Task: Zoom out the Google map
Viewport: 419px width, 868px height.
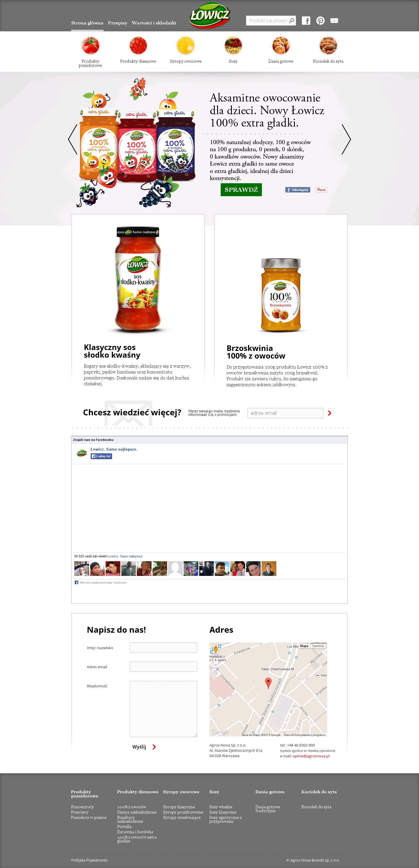Action: [x=216, y=665]
